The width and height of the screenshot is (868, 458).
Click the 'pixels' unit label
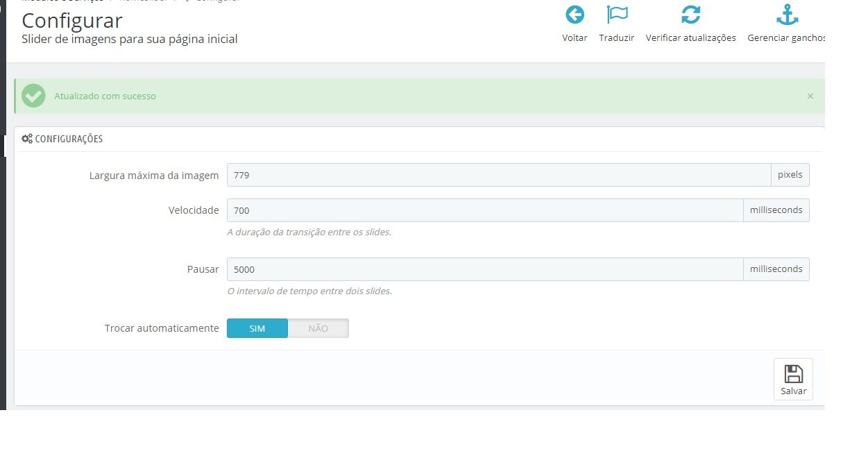[790, 175]
